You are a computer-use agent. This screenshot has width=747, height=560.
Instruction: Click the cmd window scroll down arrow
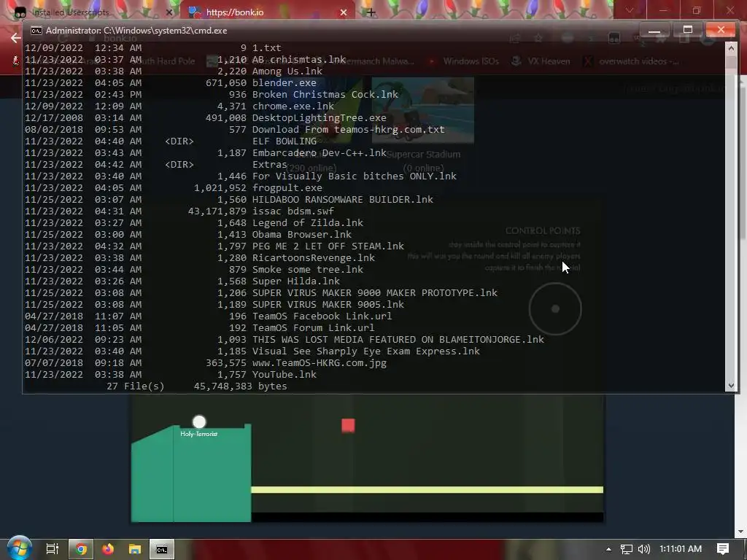pyautogui.click(x=731, y=386)
